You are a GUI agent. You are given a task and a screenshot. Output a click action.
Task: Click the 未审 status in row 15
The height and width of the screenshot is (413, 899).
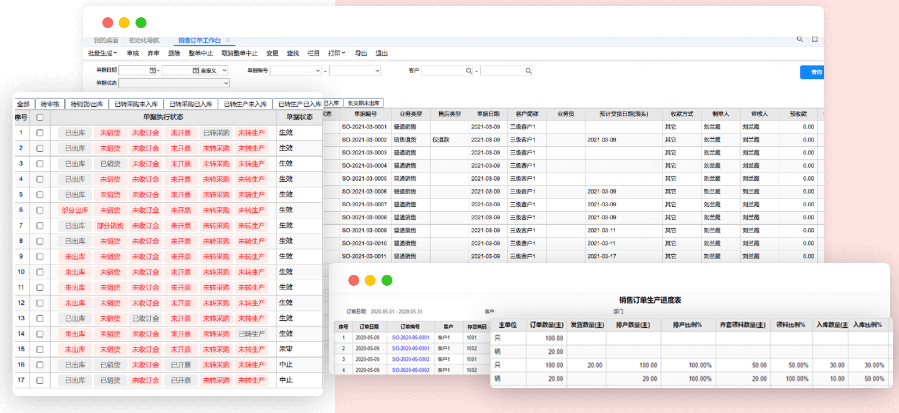click(x=286, y=349)
